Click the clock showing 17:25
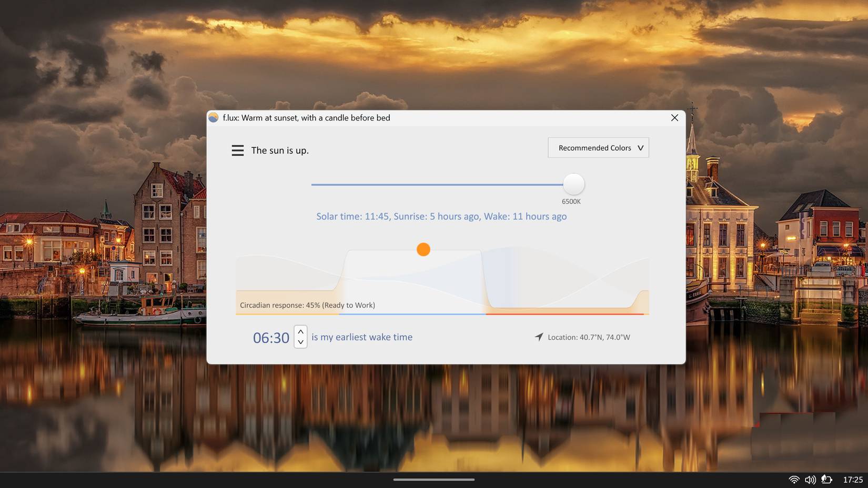Image resolution: width=868 pixels, height=488 pixels. click(x=852, y=480)
